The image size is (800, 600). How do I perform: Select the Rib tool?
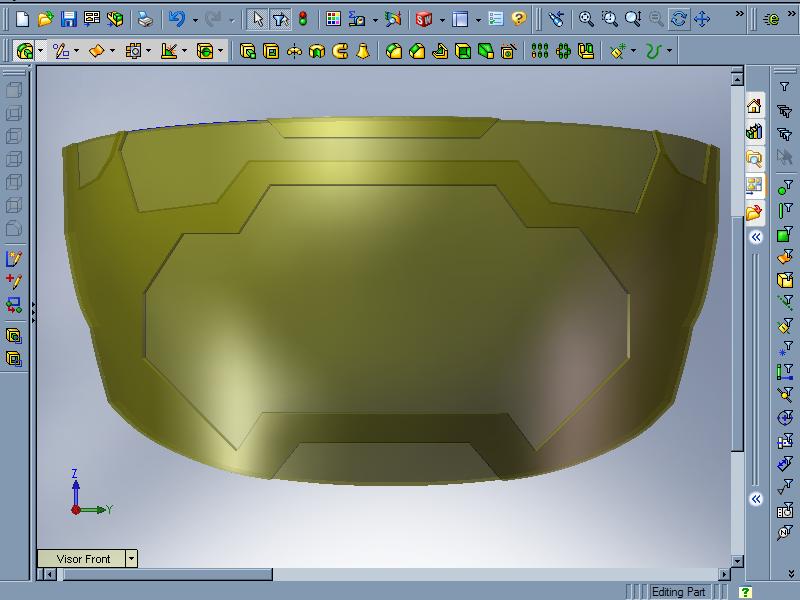(x=440, y=51)
